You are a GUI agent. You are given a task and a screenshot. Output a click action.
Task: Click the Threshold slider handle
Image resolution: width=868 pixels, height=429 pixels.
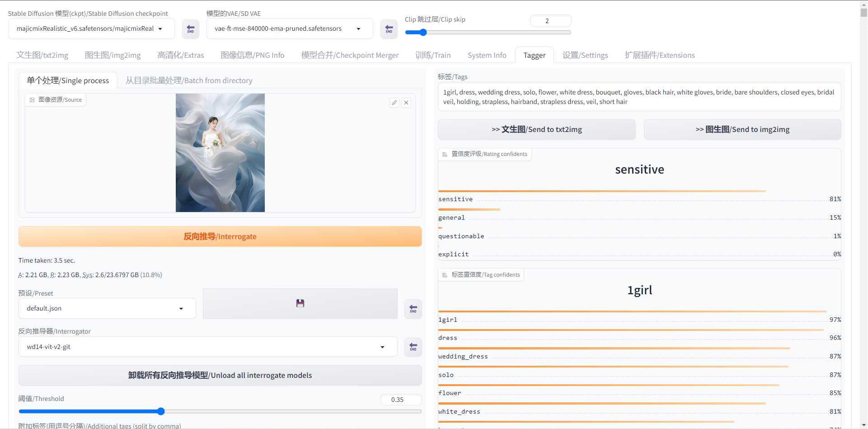click(161, 411)
